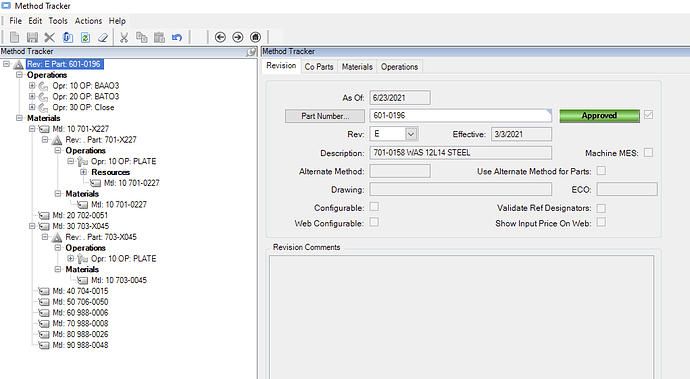Expand Opr: 30 OP: Close node

[x=32, y=107]
